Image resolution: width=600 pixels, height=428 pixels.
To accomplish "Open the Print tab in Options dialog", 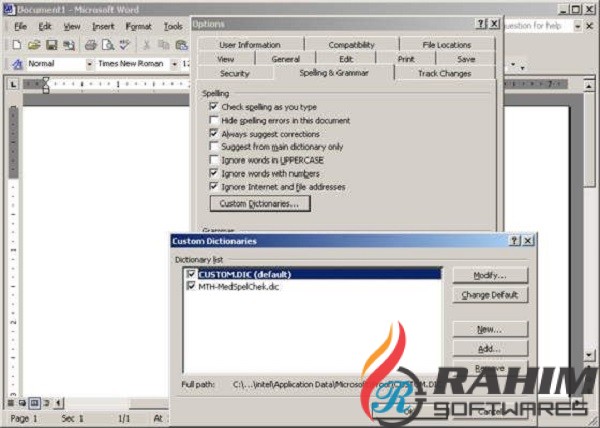I will click(x=406, y=59).
